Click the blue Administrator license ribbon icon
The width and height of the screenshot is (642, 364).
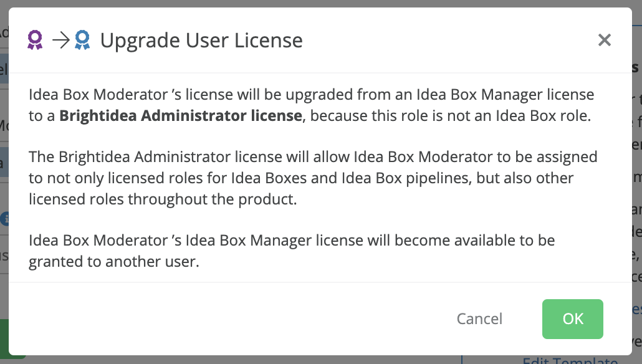click(x=82, y=40)
